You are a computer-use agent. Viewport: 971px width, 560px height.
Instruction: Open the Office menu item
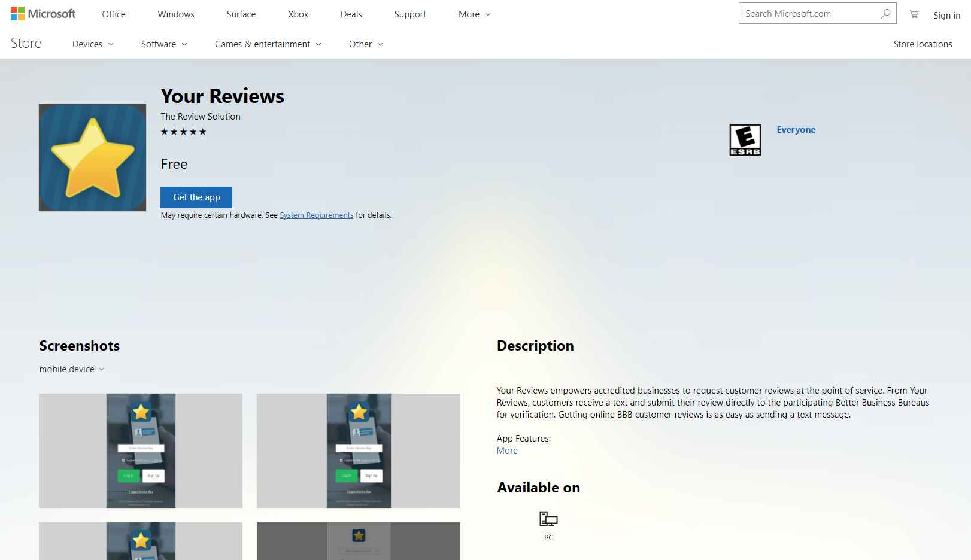114,14
